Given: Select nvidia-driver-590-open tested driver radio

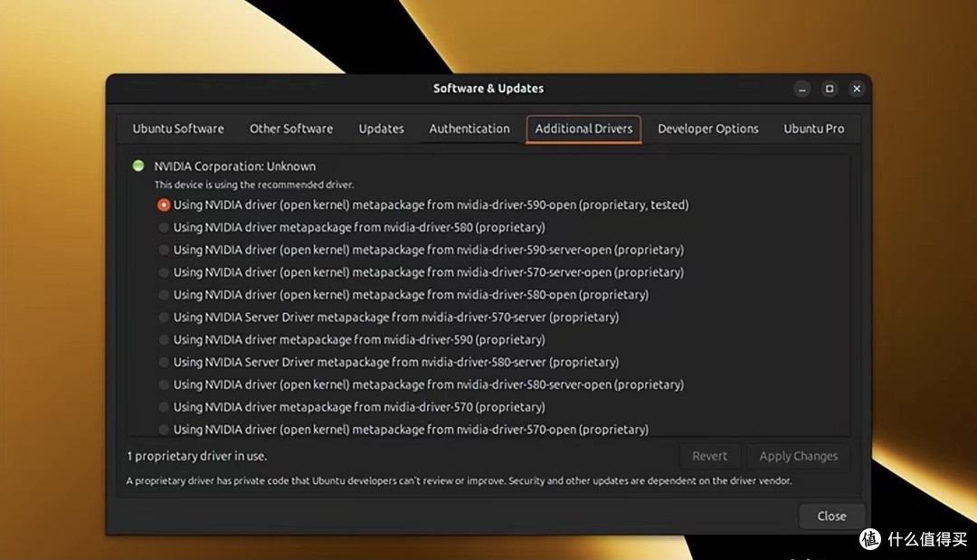Looking at the screenshot, I should click(x=163, y=205).
